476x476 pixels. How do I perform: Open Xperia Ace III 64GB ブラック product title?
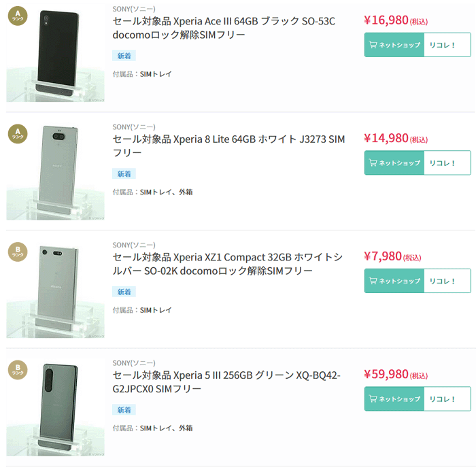click(x=224, y=28)
